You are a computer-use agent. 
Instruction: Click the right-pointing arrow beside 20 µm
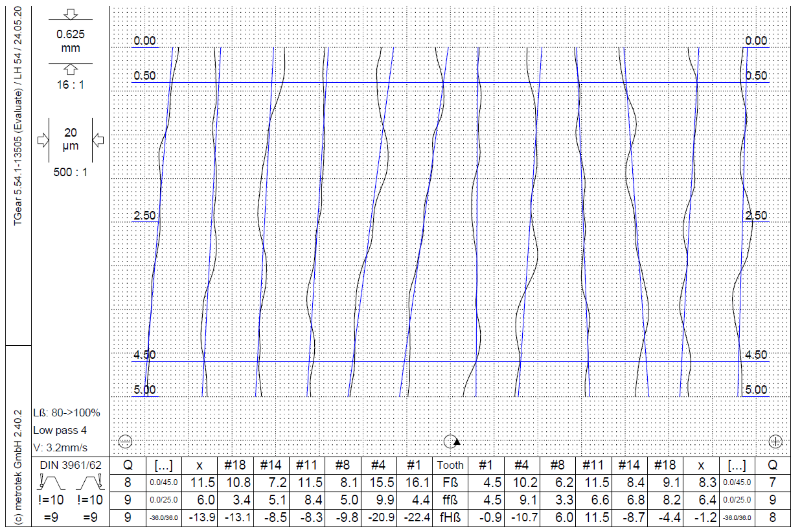click(x=43, y=140)
